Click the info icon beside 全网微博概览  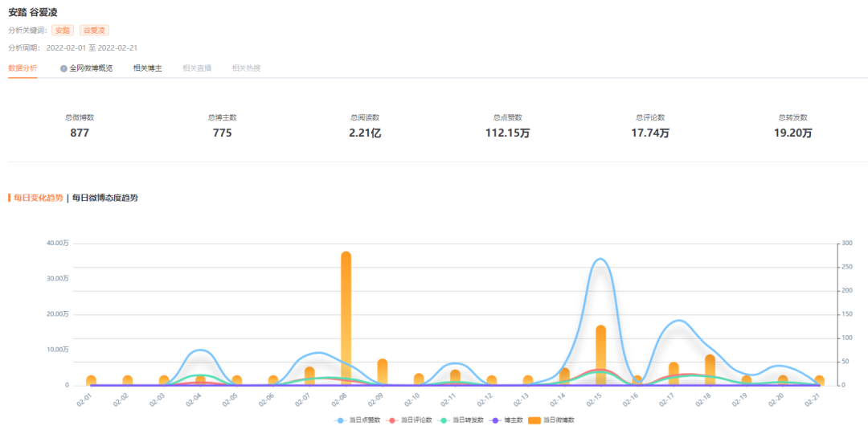point(63,68)
